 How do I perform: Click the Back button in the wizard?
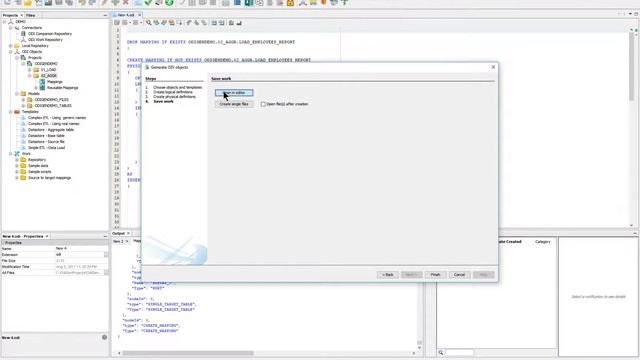coord(388,275)
